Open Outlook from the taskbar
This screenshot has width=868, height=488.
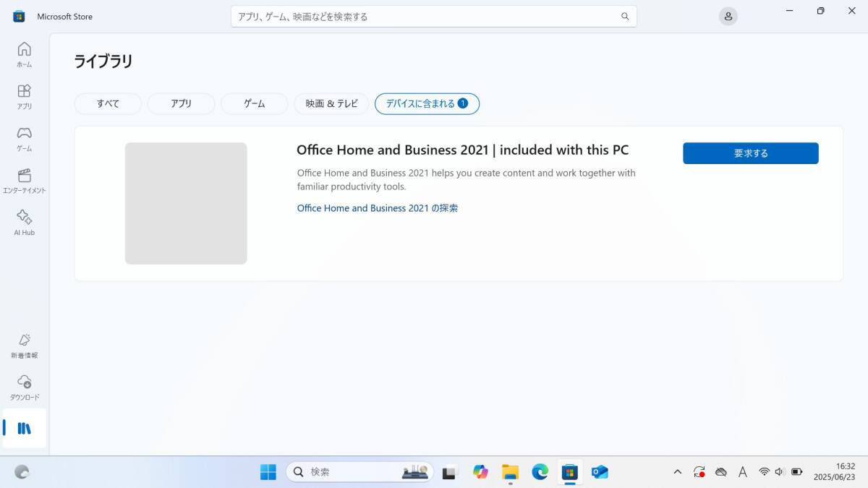point(600,471)
